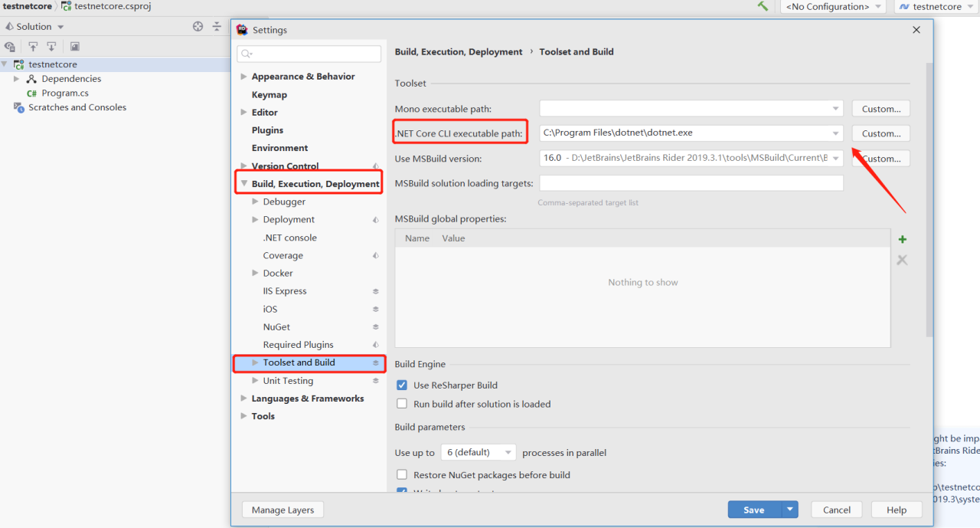980x528 pixels.
Task: Open the Mono executable path dropdown
Action: coord(834,108)
